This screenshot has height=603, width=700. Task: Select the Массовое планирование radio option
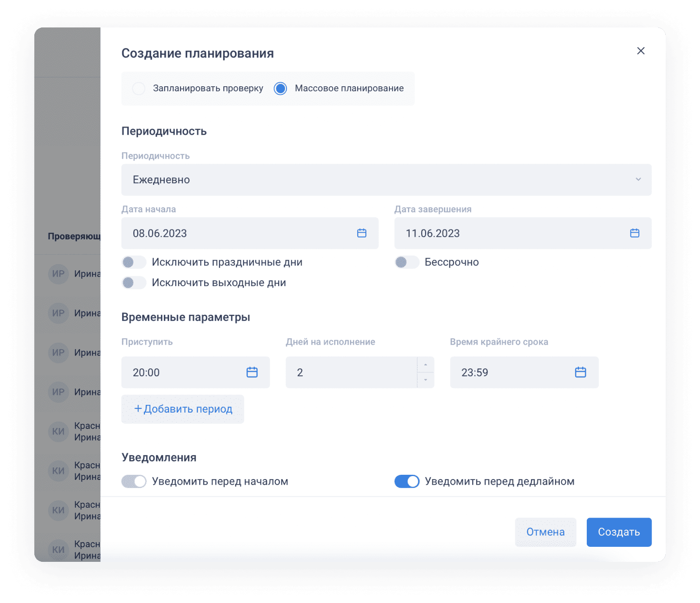point(281,88)
